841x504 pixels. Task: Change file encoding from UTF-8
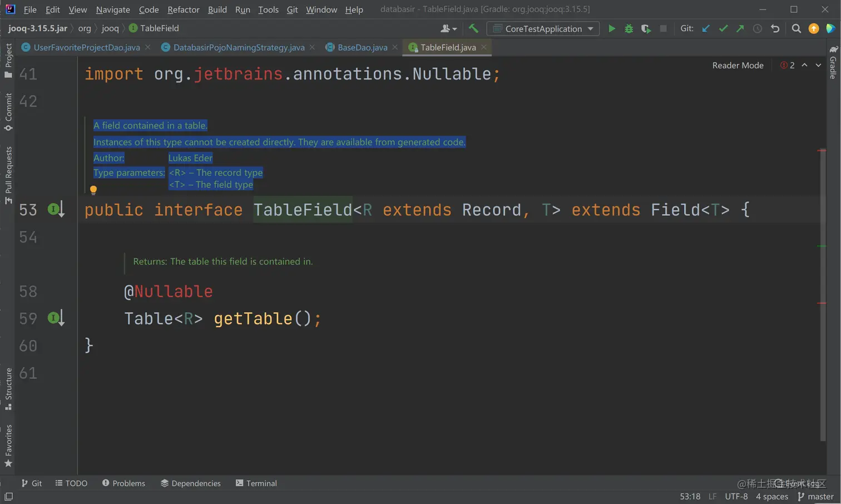(736, 496)
